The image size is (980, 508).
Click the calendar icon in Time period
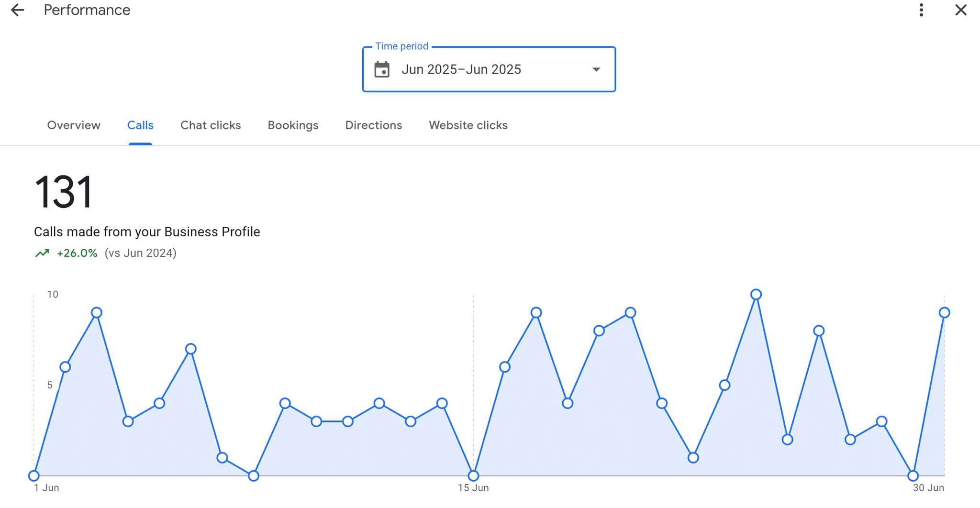click(382, 69)
